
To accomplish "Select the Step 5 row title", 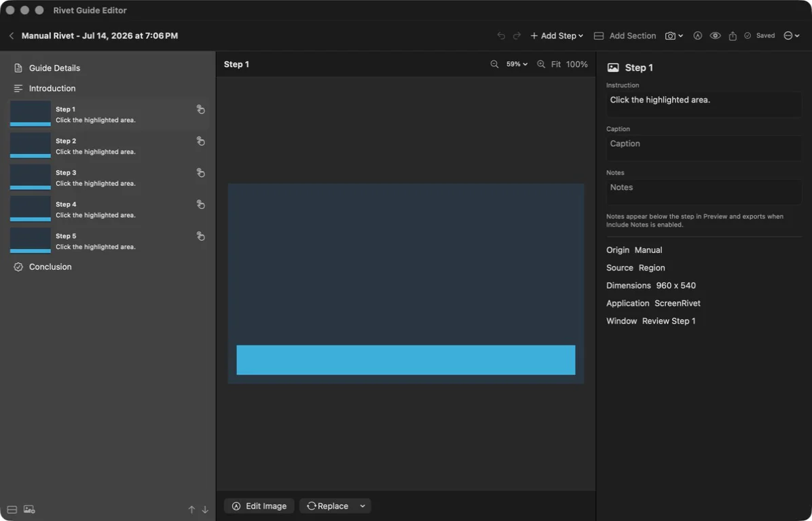I will coord(66,236).
